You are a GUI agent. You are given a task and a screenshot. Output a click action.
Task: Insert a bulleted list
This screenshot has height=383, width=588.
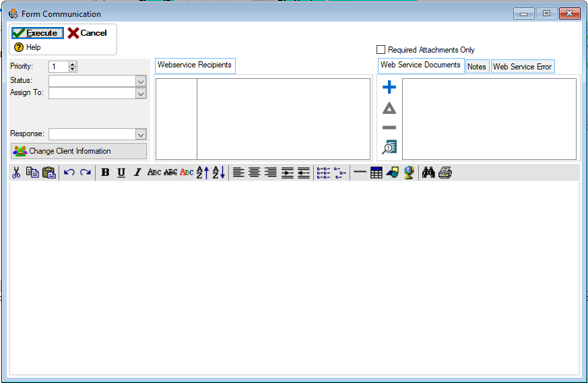[x=323, y=173]
